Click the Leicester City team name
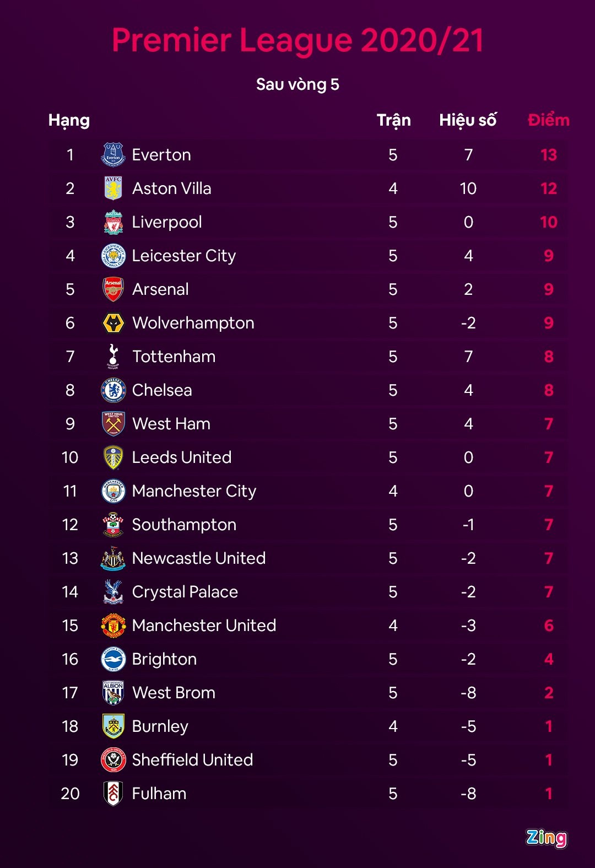The height and width of the screenshot is (868, 595). 184,256
